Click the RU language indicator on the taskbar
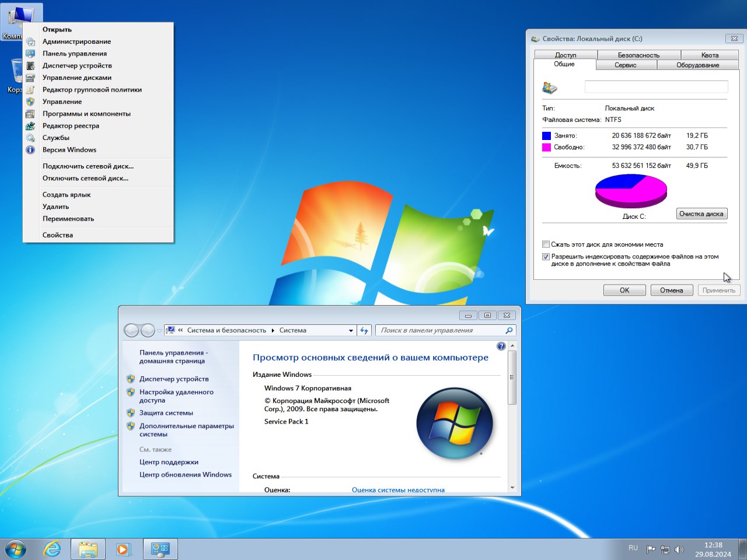The width and height of the screenshot is (747, 560). point(633,548)
